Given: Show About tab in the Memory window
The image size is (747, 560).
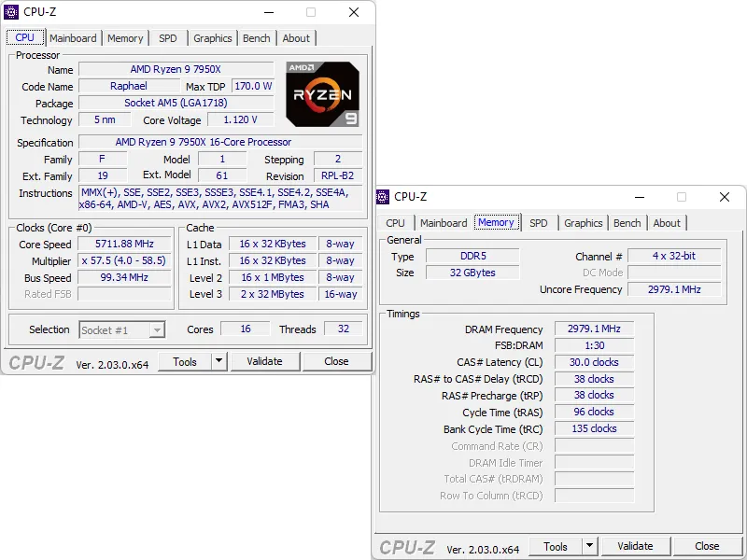Looking at the screenshot, I should [x=667, y=223].
